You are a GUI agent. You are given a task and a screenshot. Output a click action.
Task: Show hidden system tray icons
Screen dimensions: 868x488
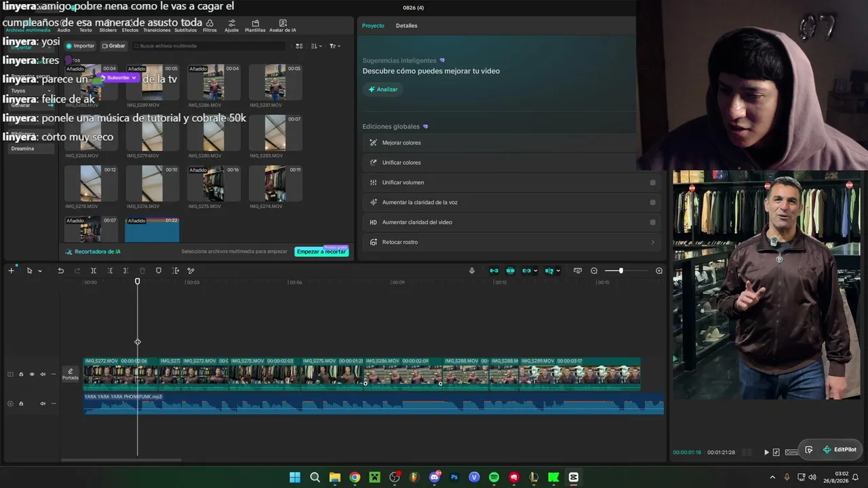[772, 477]
